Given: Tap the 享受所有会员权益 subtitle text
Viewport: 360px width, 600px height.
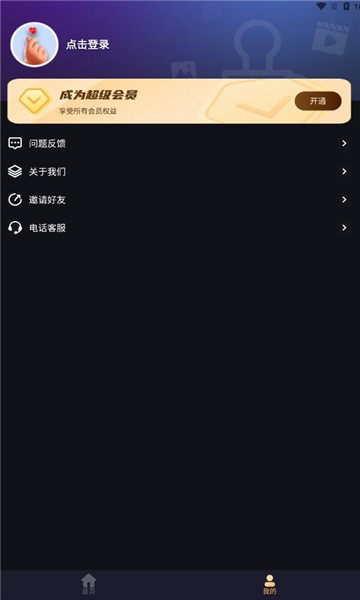Looking at the screenshot, I should coord(88,112).
